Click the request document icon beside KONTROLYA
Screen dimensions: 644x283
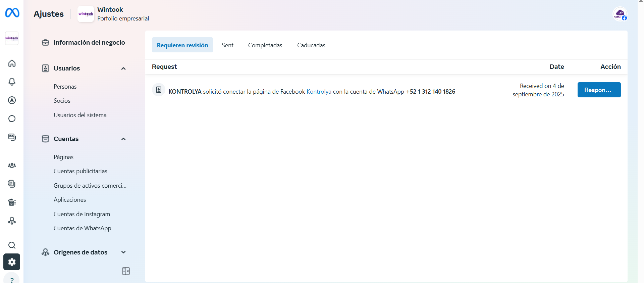point(159,90)
